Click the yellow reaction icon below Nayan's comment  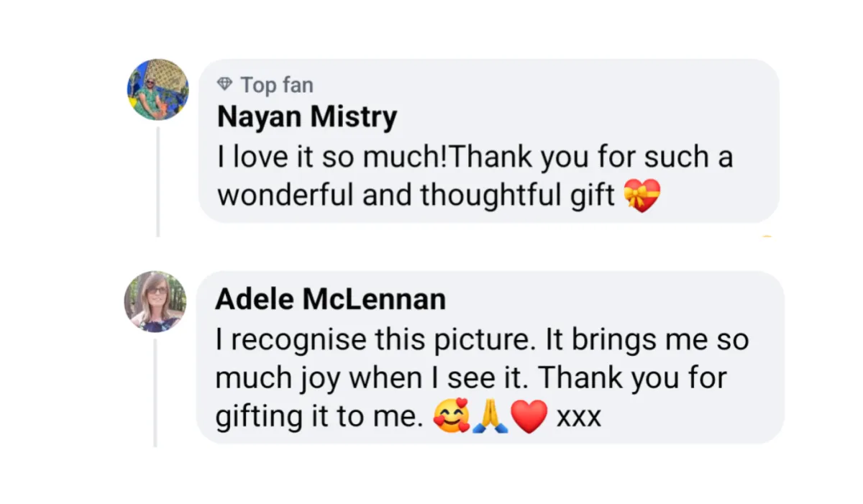[x=767, y=236]
